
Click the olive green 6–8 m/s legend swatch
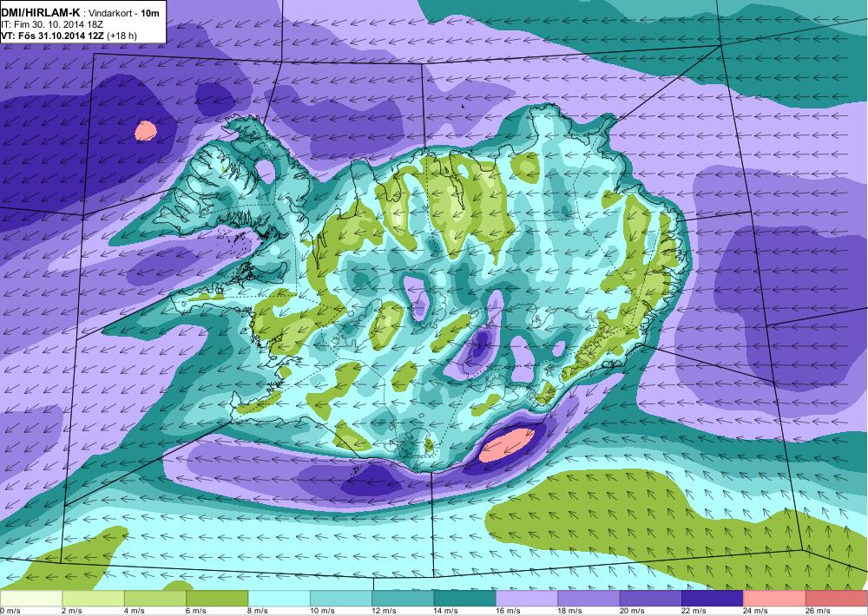point(217,599)
